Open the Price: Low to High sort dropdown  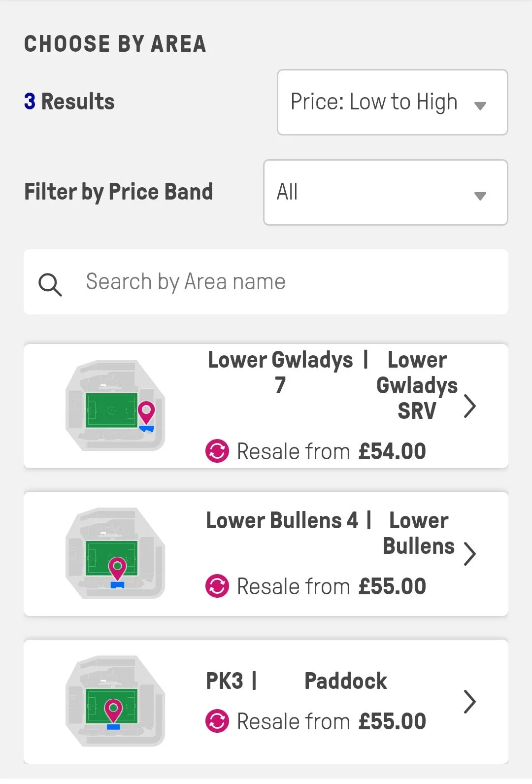(392, 102)
